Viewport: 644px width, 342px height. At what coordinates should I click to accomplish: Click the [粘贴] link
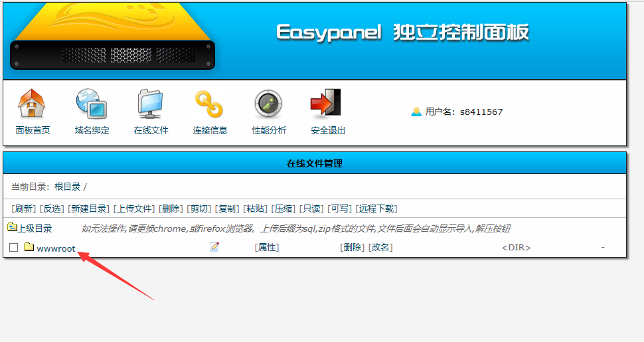256,209
